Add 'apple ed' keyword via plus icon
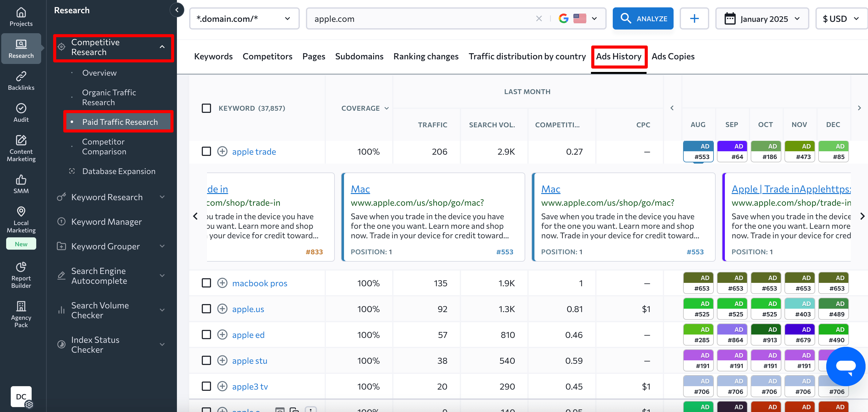This screenshot has height=412, width=868. pos(222,335)
